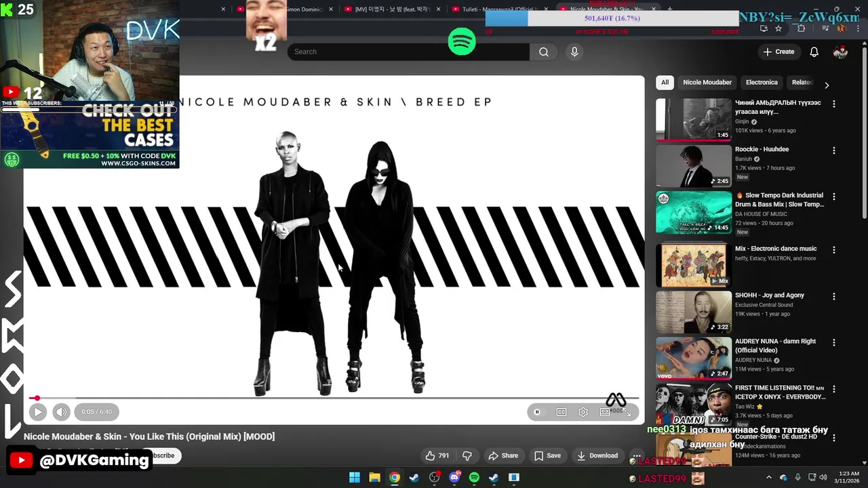Open the Chrome extensions puzzle icon
The height and width of the screenshot is (488, 868).
(x=801, y=28)
